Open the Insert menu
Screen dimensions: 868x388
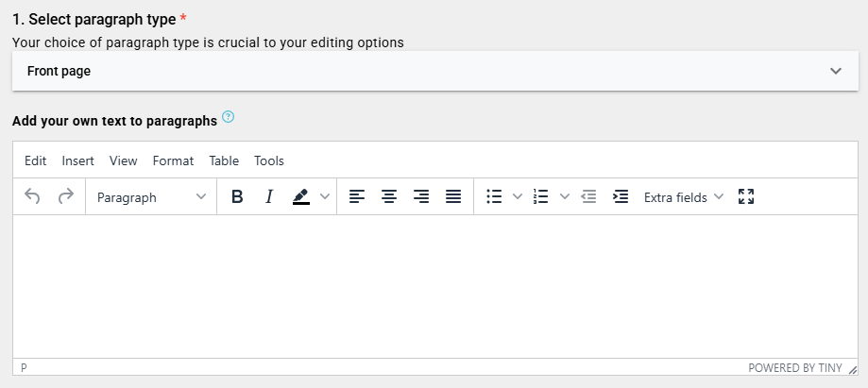tap(77, 160)
